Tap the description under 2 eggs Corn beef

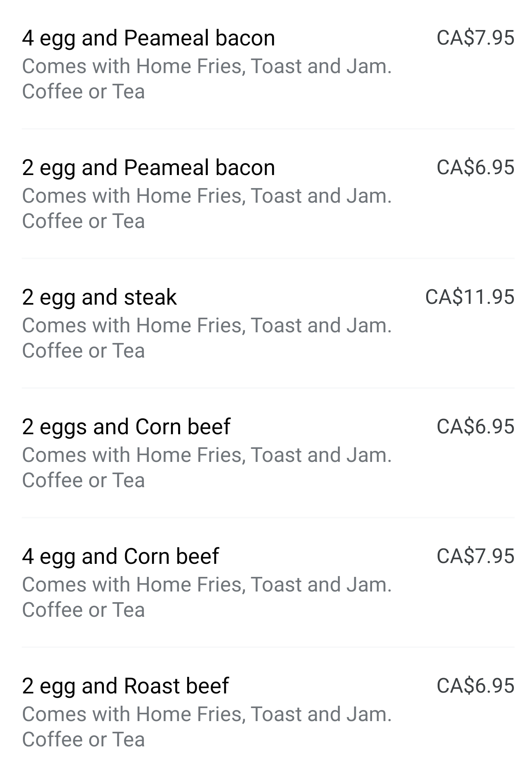pos(207,467)
